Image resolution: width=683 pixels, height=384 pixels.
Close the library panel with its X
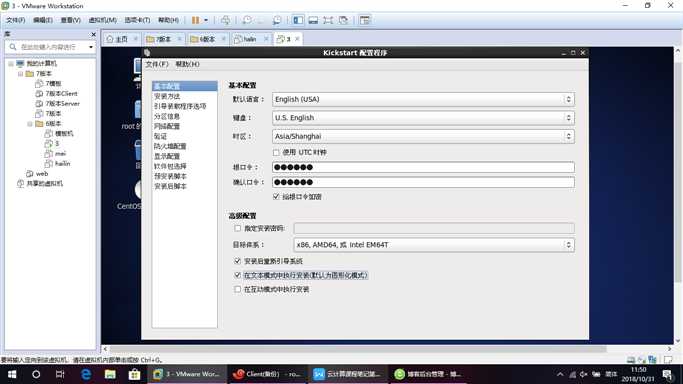coord(93,34)
